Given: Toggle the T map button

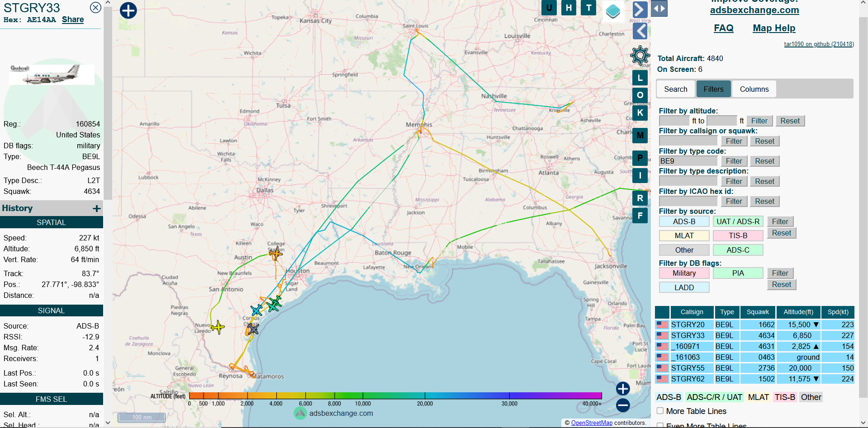Looking at the screenshot, I should [x=588, y=8].
